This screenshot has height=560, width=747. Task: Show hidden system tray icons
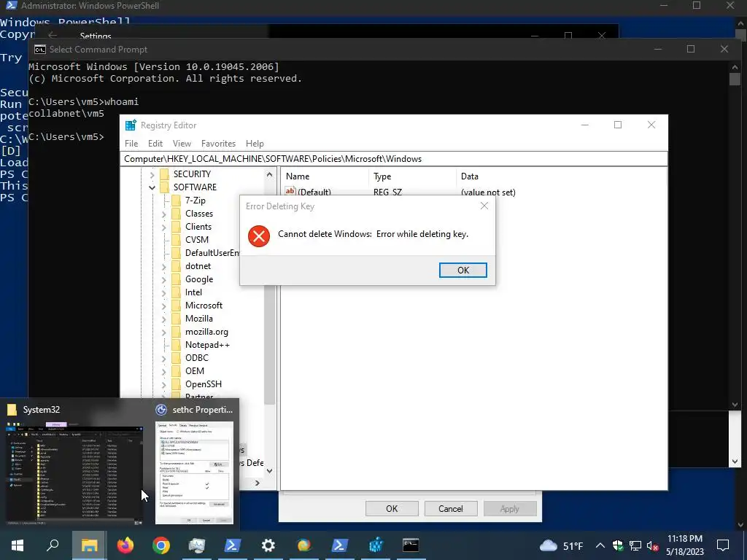tap(600, 545)
